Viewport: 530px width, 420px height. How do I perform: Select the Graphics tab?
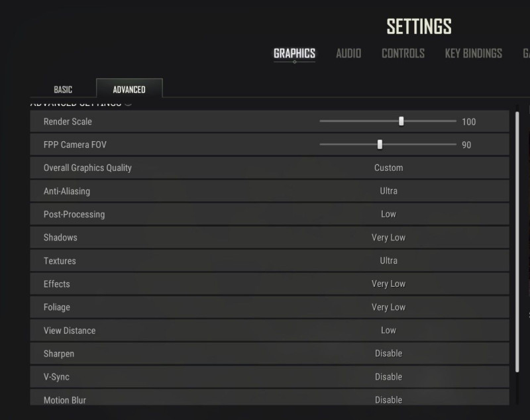tap(294, 54)
